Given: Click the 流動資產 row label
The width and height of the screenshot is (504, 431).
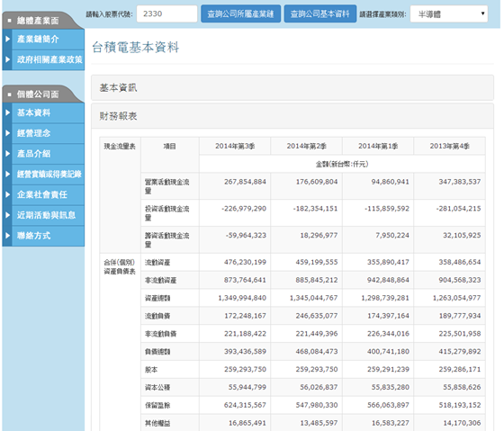Looking at the screenshot, I should [x=157, y=263].
